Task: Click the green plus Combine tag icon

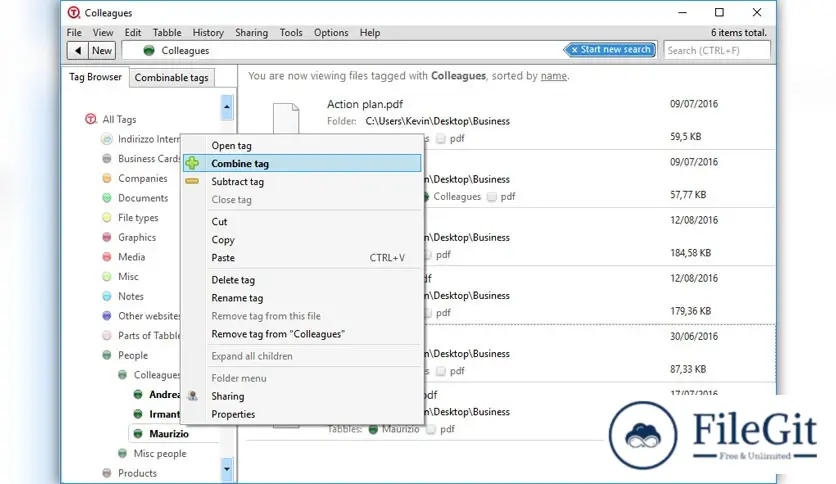Action: coord(192,164)
